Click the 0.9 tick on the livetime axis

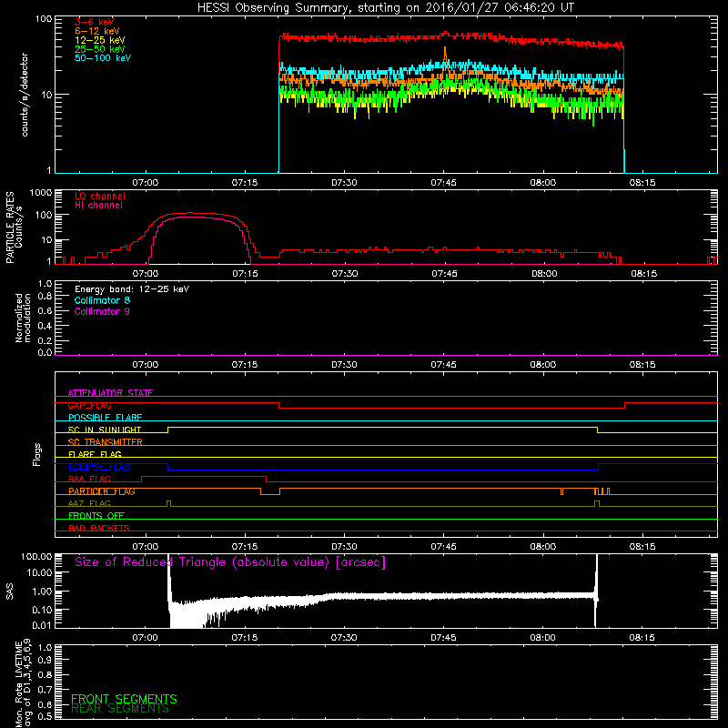click(x=45, y=660)
